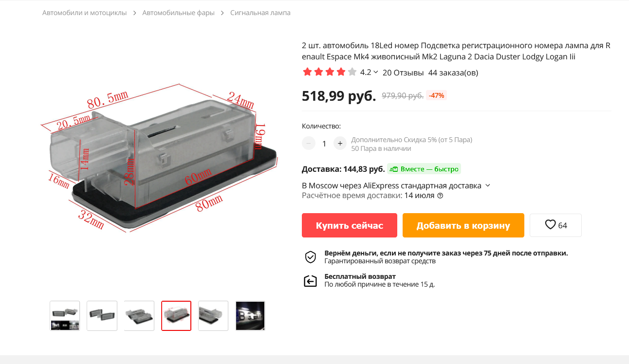Select the second thumbnail showing two lamps
Image resolution: width=629 pixels, height=364 pixels.
(102, 316)
